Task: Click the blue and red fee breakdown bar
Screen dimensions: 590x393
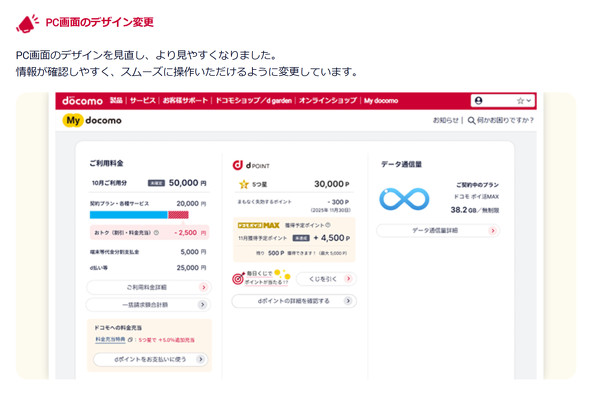Action: click(139, 215)
